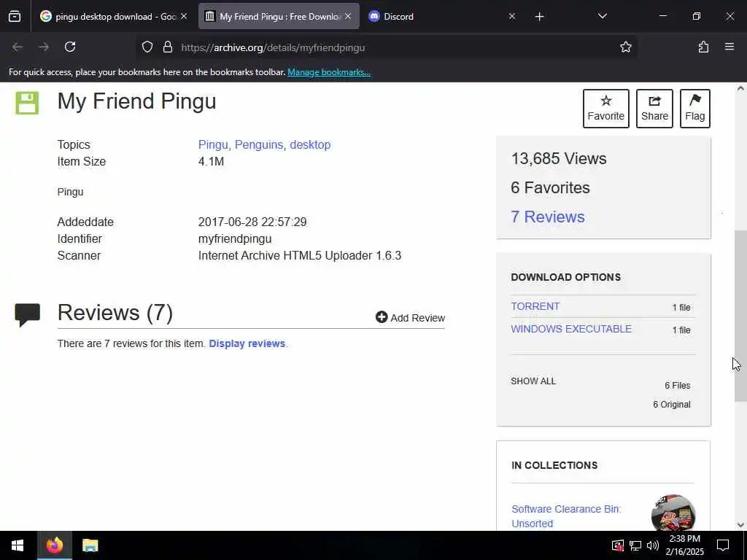Click the myfriendpingu identifier value
747x560 pixels.
pos(235,239)
